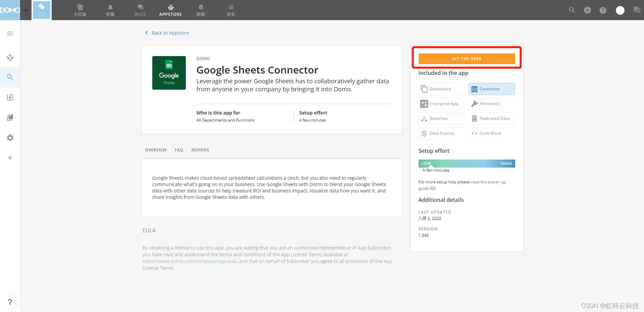Toggle the hamburger menu in the left sidebar
The height and width of the screenshot is (312, 644).
(x=10, y=34)
